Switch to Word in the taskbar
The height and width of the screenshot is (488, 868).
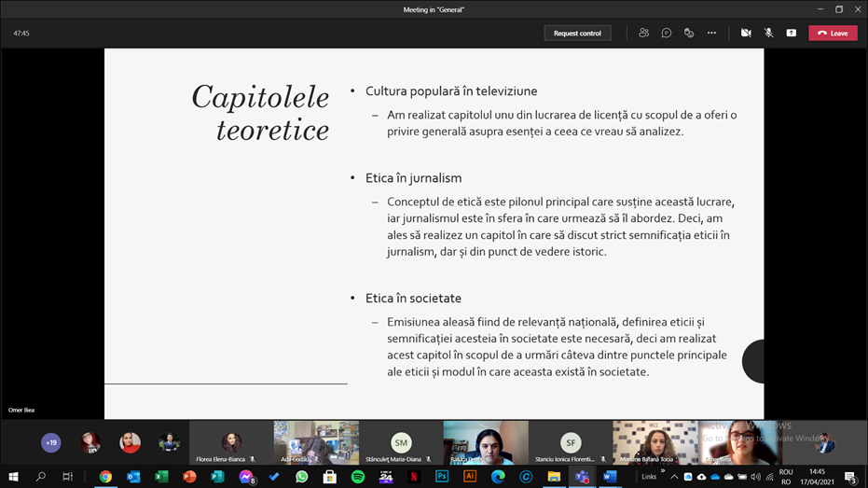click(x=610, y=477)
